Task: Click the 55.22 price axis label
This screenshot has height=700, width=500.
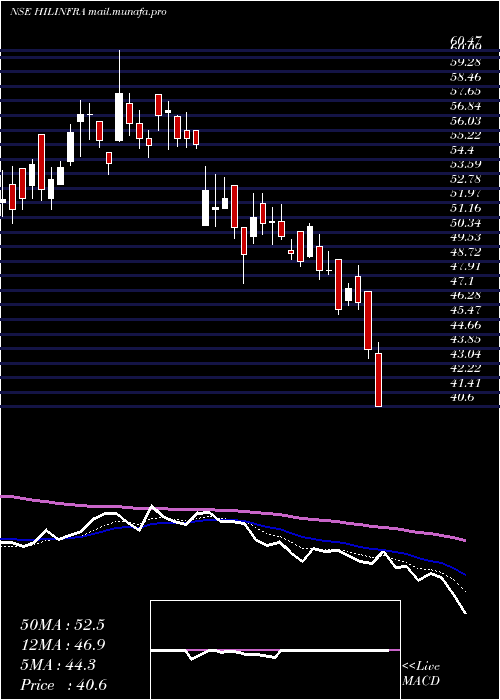Action: pyautogui.click(x=466, y=135)
